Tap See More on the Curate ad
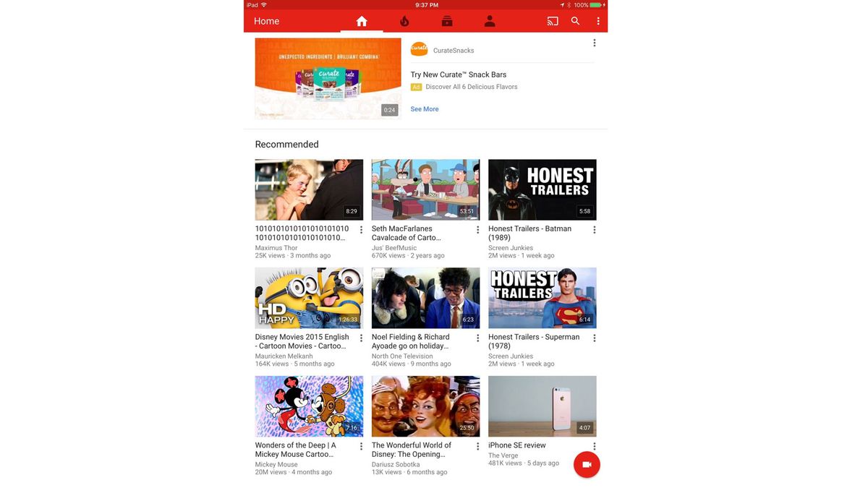Image resolution: width=868 pixels, height=488 pixels. pyautogui.click(x=424, y=108)
